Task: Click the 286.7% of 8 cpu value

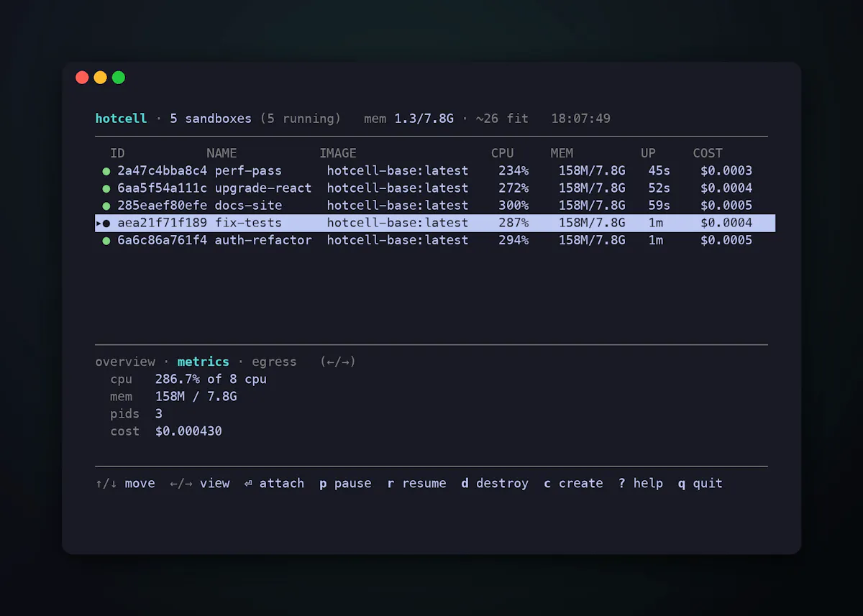Action: [211, 379]
